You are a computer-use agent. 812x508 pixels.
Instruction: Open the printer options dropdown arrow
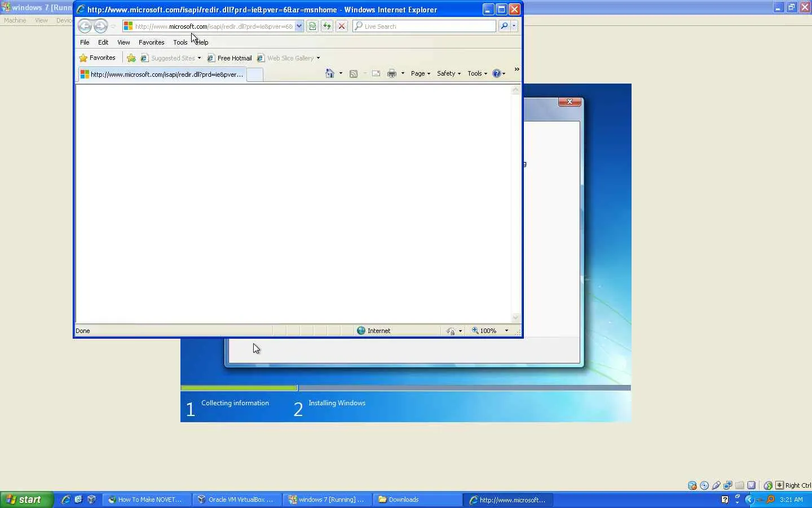(403, 73)
